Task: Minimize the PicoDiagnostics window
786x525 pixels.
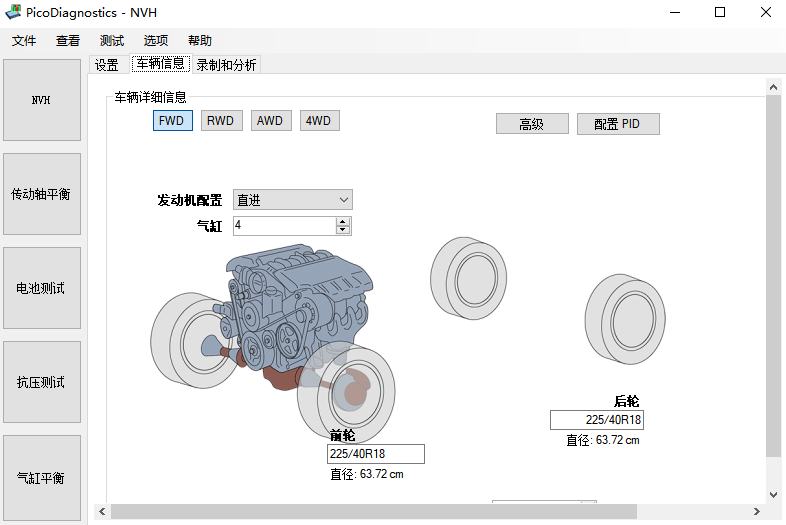Action: [x=675, y=13]
